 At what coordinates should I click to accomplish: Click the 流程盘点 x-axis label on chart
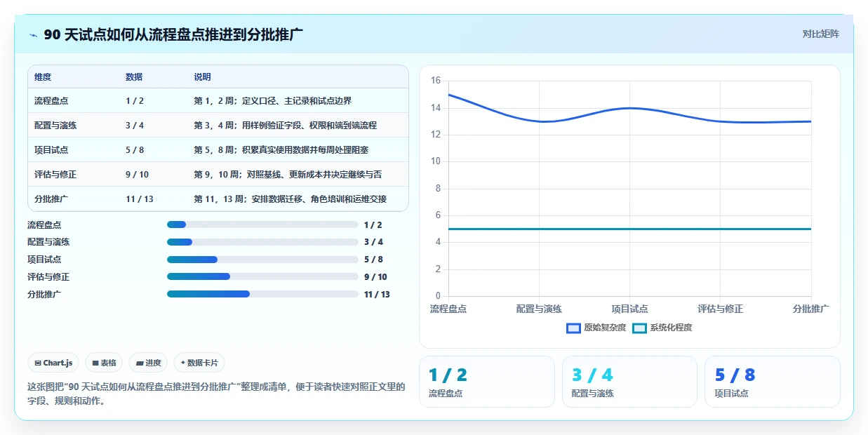pos(448,309)
